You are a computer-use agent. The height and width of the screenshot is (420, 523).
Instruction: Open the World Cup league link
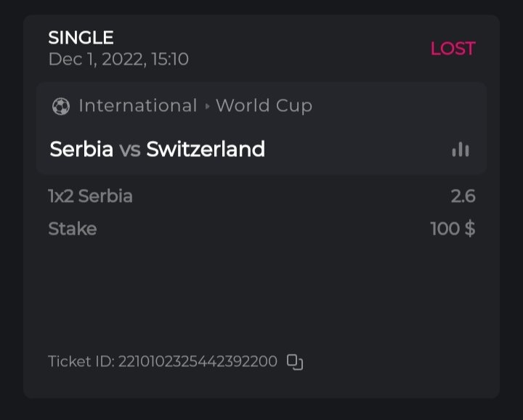click(264, 106)
